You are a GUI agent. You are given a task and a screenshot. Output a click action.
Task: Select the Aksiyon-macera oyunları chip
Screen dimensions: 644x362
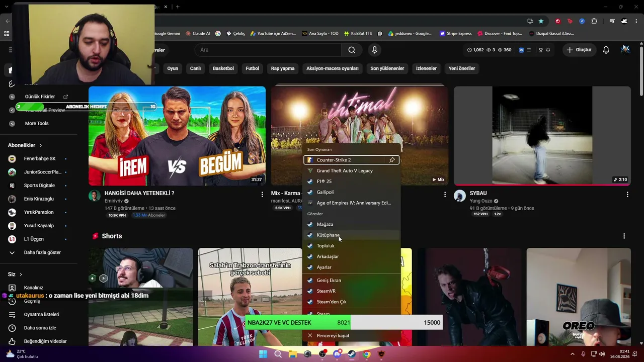point(333,68)
